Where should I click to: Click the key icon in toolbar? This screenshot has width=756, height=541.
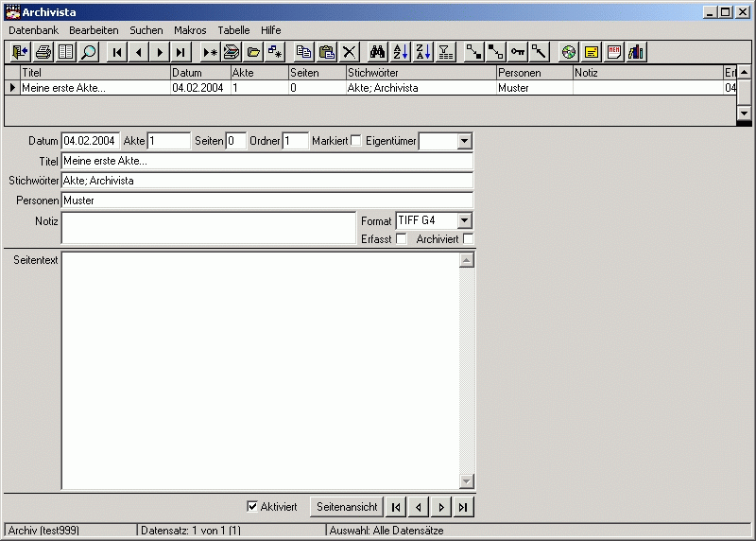pos(518,52)
